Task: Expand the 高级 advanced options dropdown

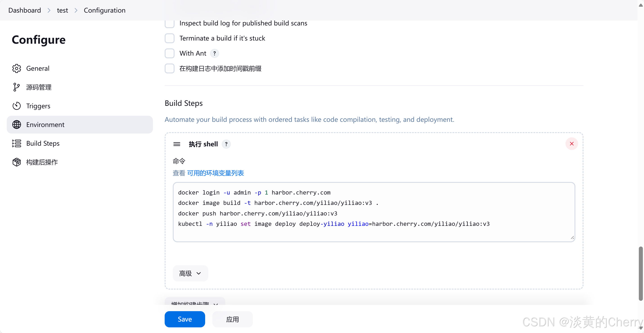Action: 190,273
